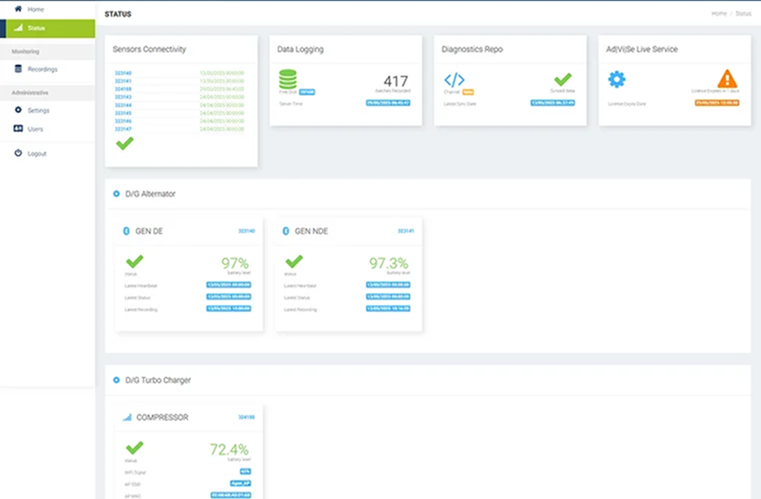Collapse the D/G Alternator section

tap(116, 194)
